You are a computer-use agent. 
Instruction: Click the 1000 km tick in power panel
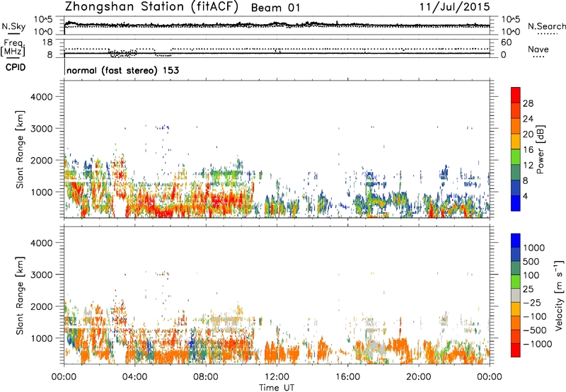[x=42, y=192]
